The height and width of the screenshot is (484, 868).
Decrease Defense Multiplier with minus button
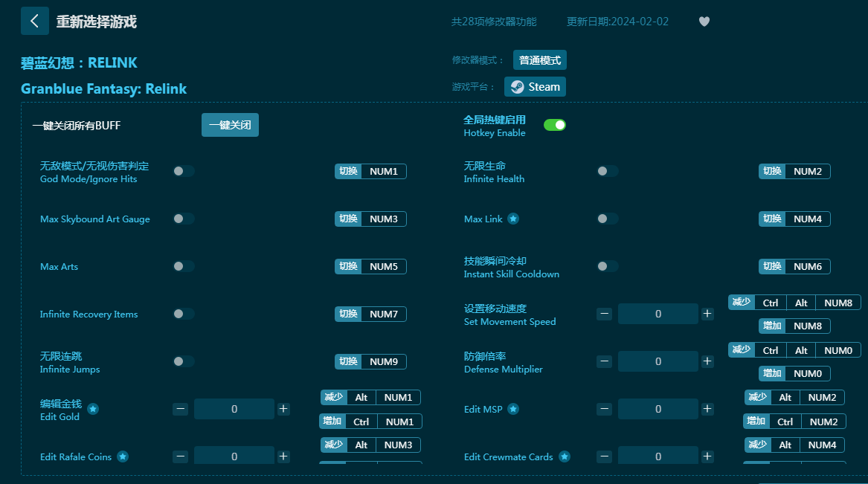tap(605, 361)
